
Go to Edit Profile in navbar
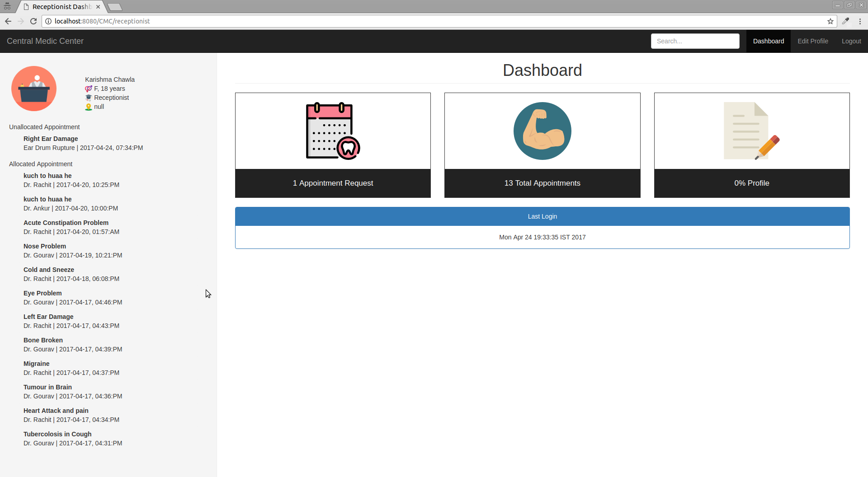pos(812,41)
